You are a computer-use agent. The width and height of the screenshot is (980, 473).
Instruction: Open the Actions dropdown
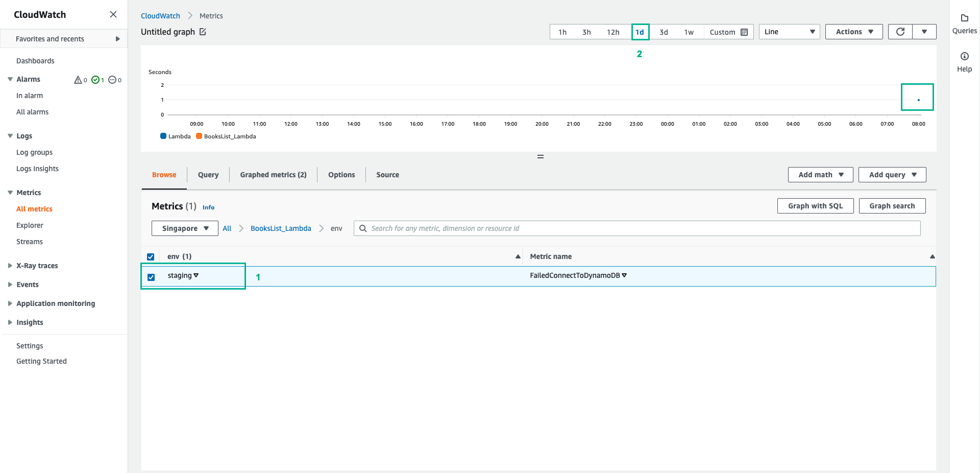pos(854,32)
